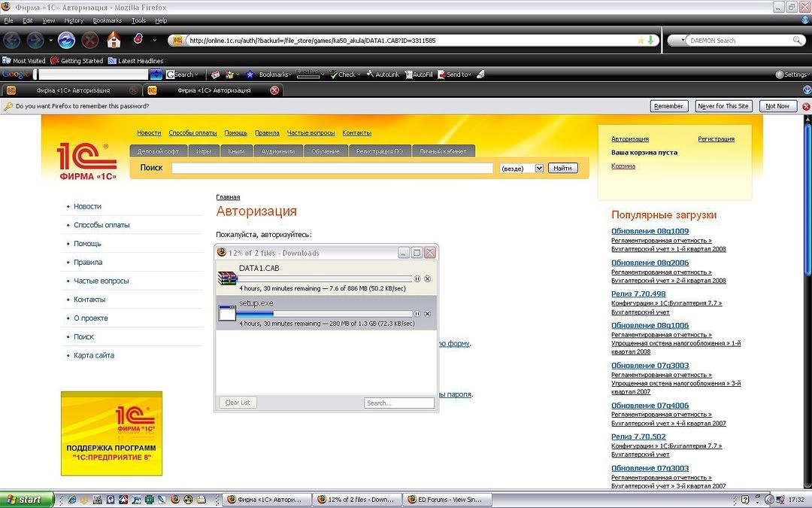Cancel the setup.exe download

click(x=428, y=313)
